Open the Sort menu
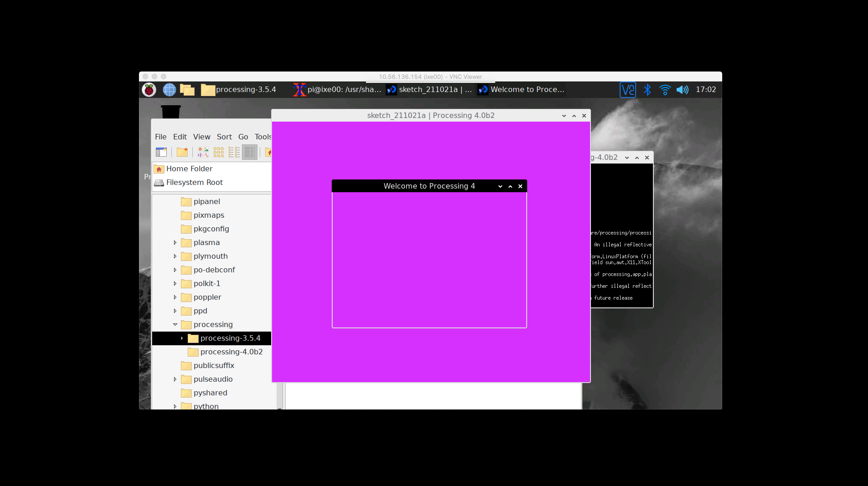Screen dimensions: 868x486 224,136
